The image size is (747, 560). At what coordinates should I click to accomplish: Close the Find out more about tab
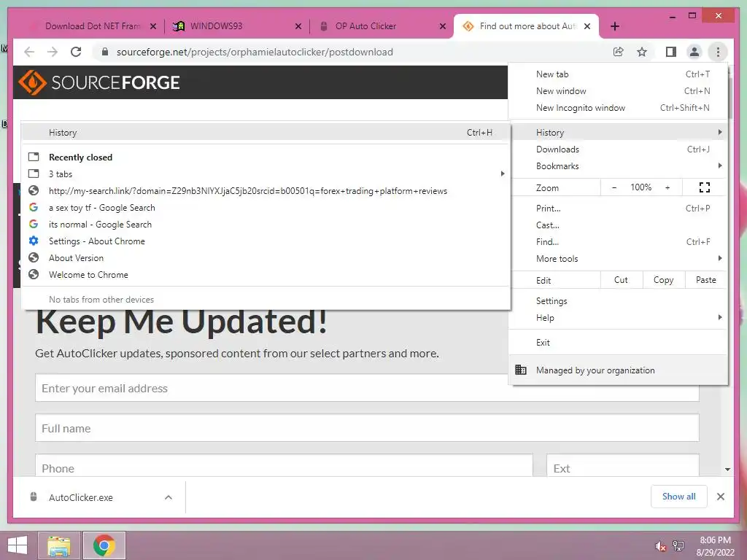587,26
